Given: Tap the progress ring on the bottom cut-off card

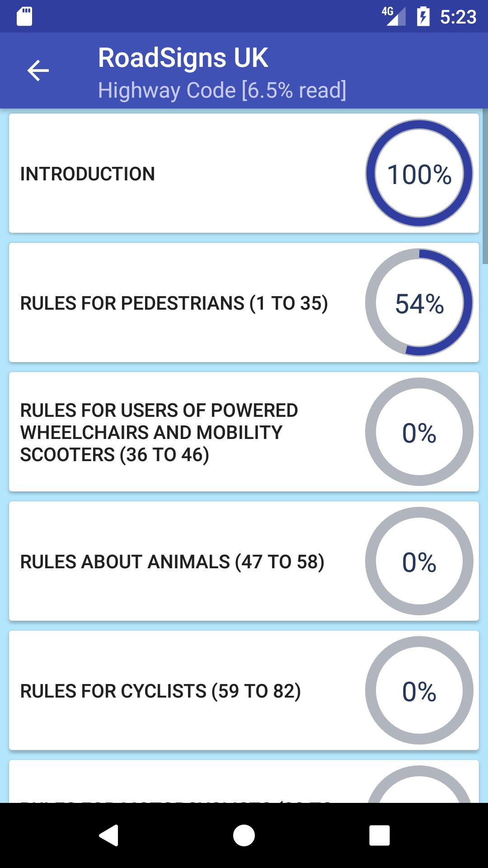Looking at the screenshot, I should pos(419,784).
